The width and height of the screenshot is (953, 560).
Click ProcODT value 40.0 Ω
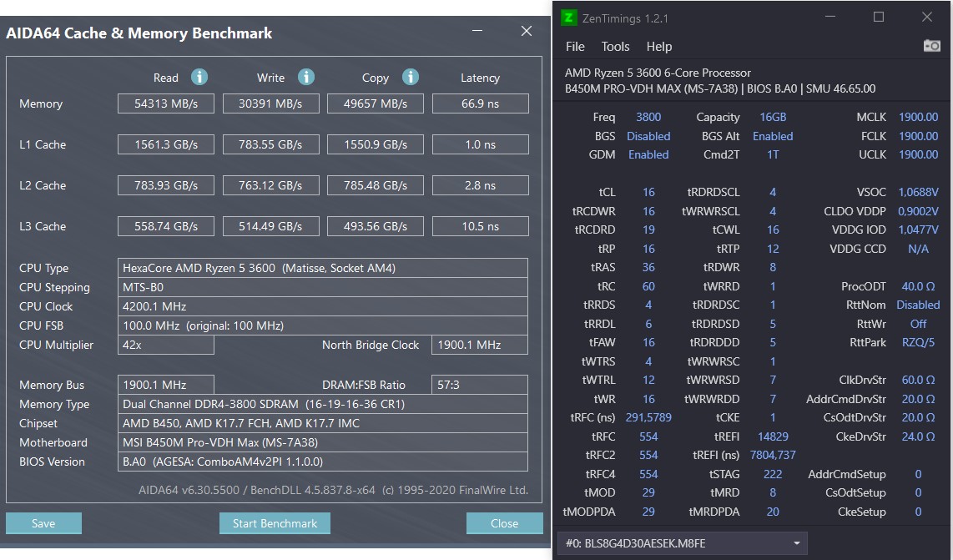918,286
